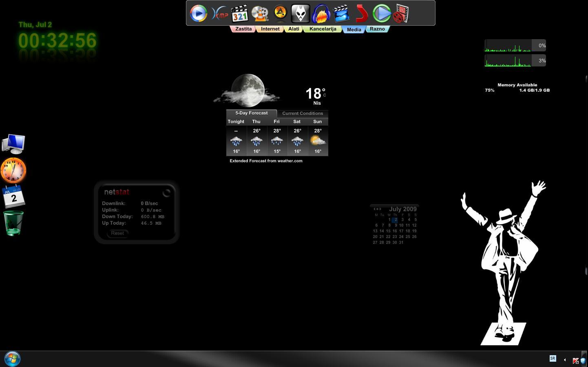This screenshot has height=367, width=588.
Task: Open the Computer desktop icon
Action: 13,144
